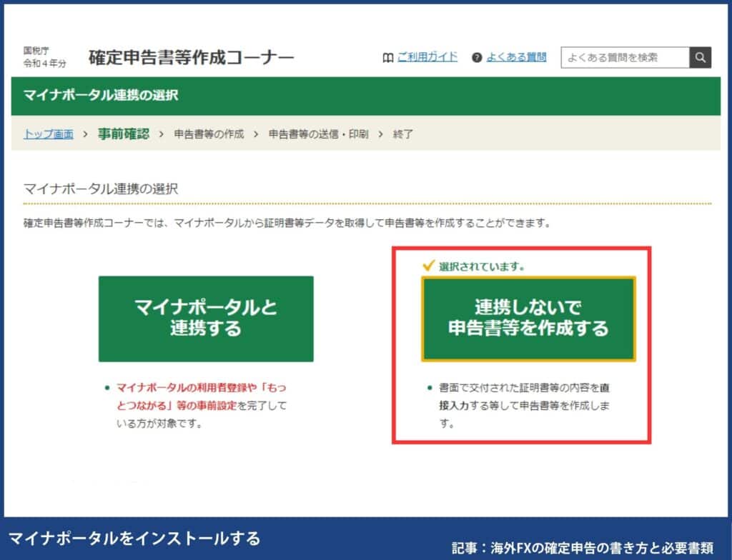Open the よくある質問 link
Viewport: 732px width, 560px height.
click(516, 57)
